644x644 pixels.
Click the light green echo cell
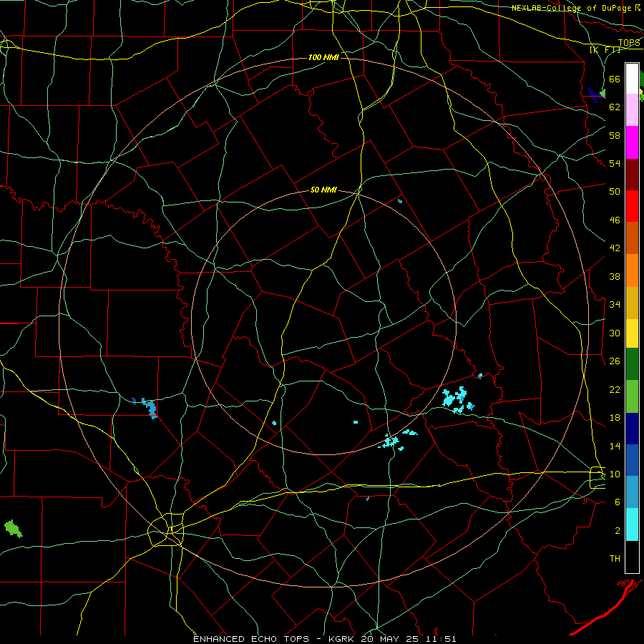pyautogui.click(x=13, y=529)
